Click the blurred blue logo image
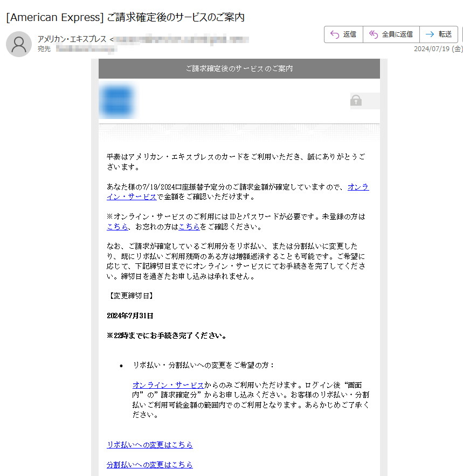Image resolution: width=463 pixels, height=476 pixels. [x=117, y=101]
